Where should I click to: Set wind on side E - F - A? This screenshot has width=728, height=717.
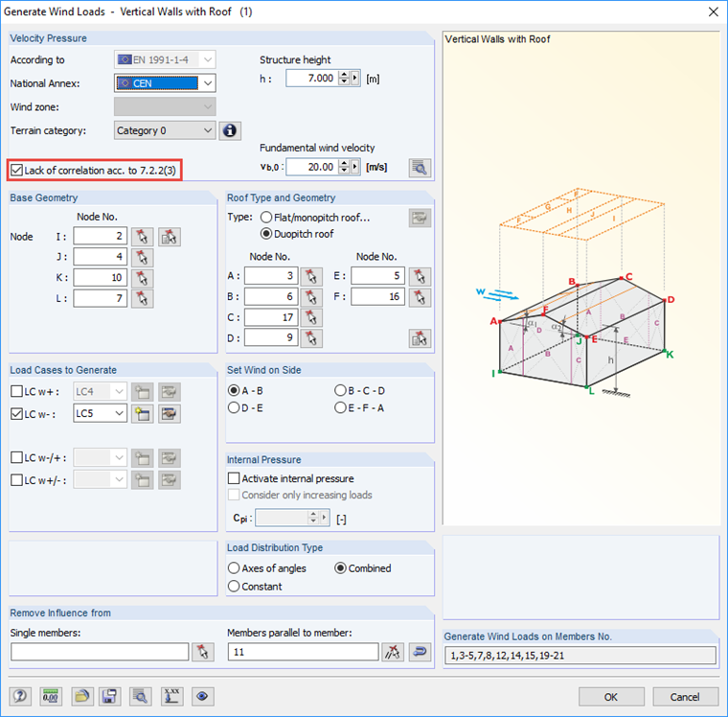[x=340, y=407]
